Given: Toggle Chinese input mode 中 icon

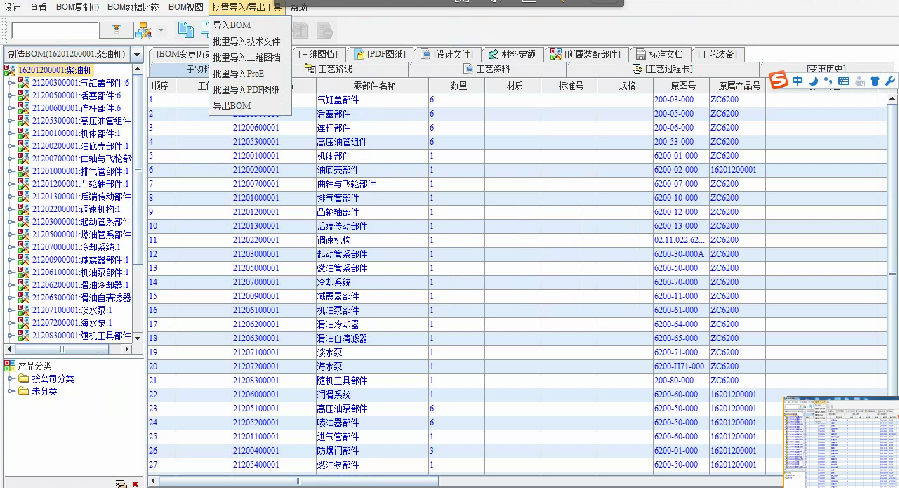Looking at the screenshot, I should (798, 81).
